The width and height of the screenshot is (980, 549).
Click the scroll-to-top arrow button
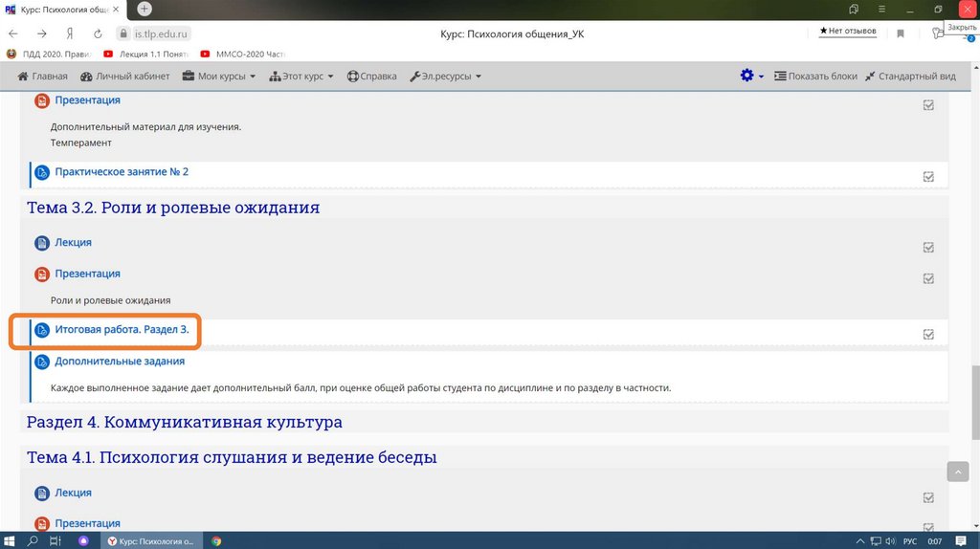pyautogui.click(x=958, y=472)
